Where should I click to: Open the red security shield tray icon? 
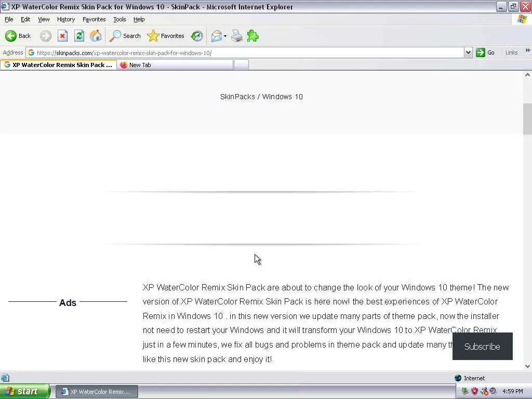coord(474,391)
